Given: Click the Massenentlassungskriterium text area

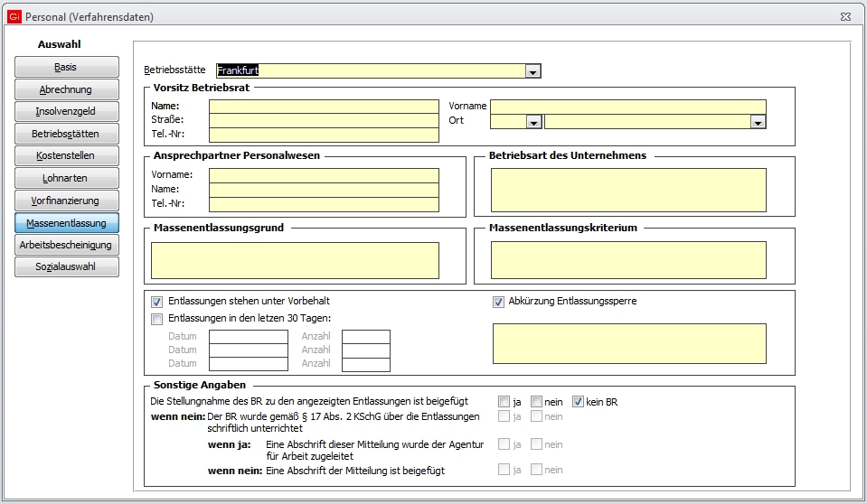Looking at the screenshot, I should [628, 260].
